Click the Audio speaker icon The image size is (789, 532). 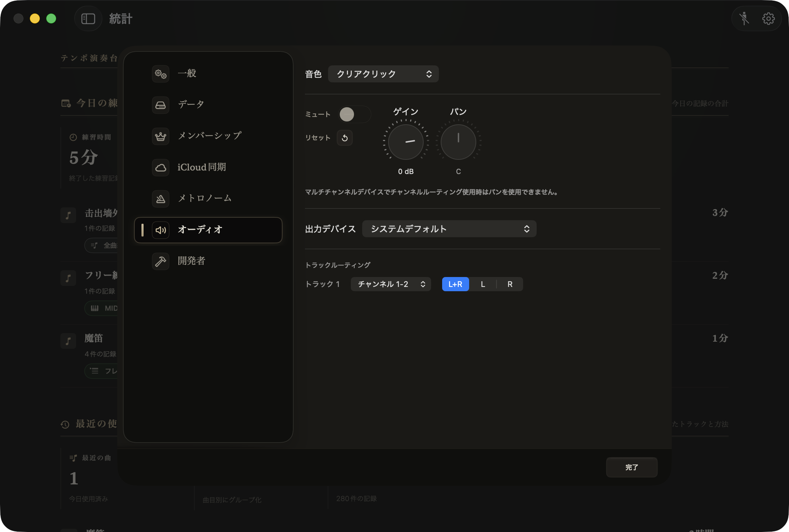(161, 230)
